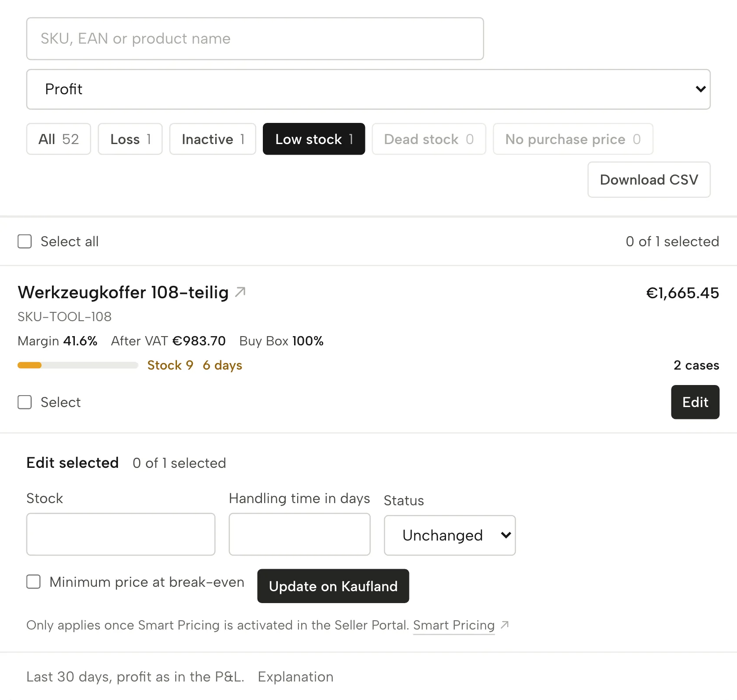The image size is (737, 700).
Task: Click the SKU-TOOL-108 text
Action: point(64,317)
